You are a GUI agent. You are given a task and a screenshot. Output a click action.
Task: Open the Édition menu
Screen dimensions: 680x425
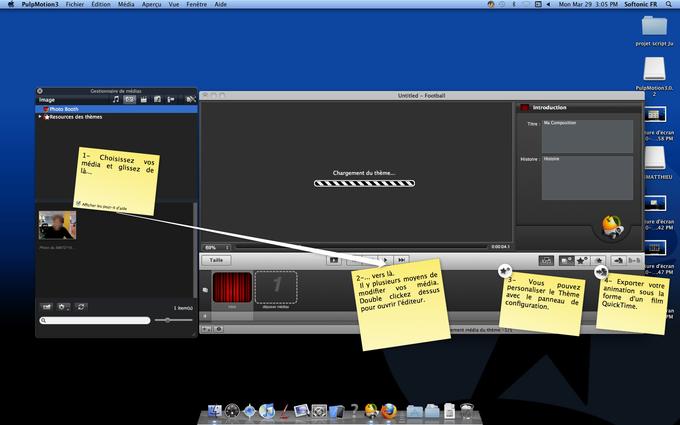[x=101, y=4]
